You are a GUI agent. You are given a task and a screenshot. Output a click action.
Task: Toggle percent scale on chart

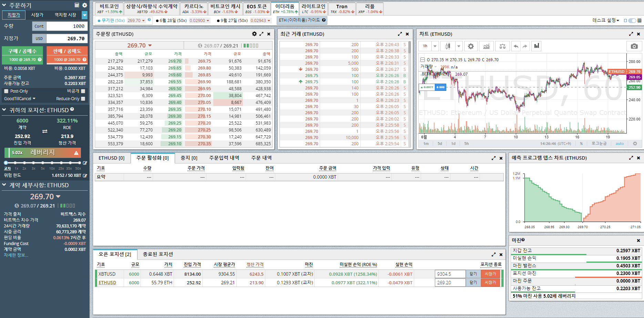581,144
